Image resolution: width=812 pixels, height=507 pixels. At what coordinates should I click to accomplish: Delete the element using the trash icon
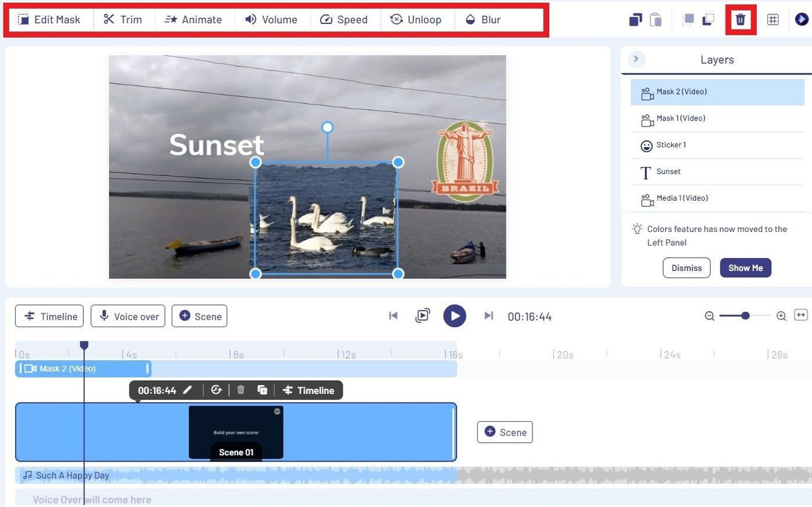(x=741, y=19)
